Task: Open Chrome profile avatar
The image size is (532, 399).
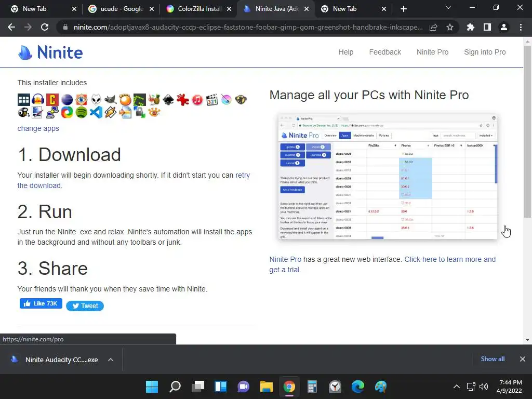Action: point(504,27)
